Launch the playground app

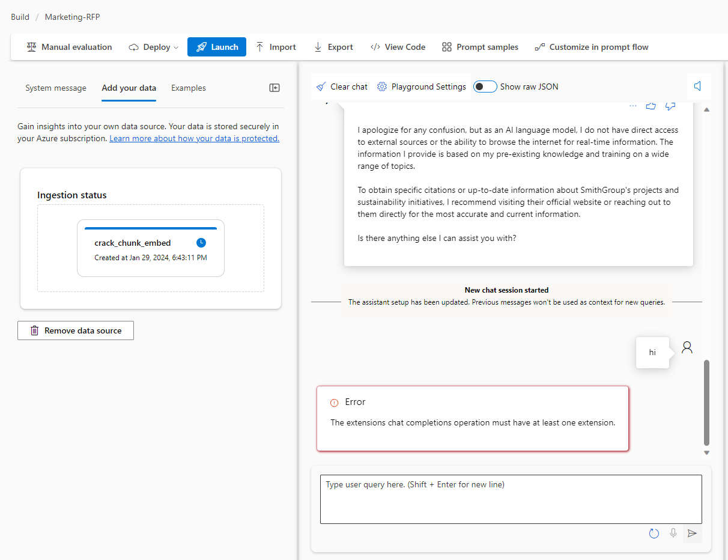pos(216,46)
